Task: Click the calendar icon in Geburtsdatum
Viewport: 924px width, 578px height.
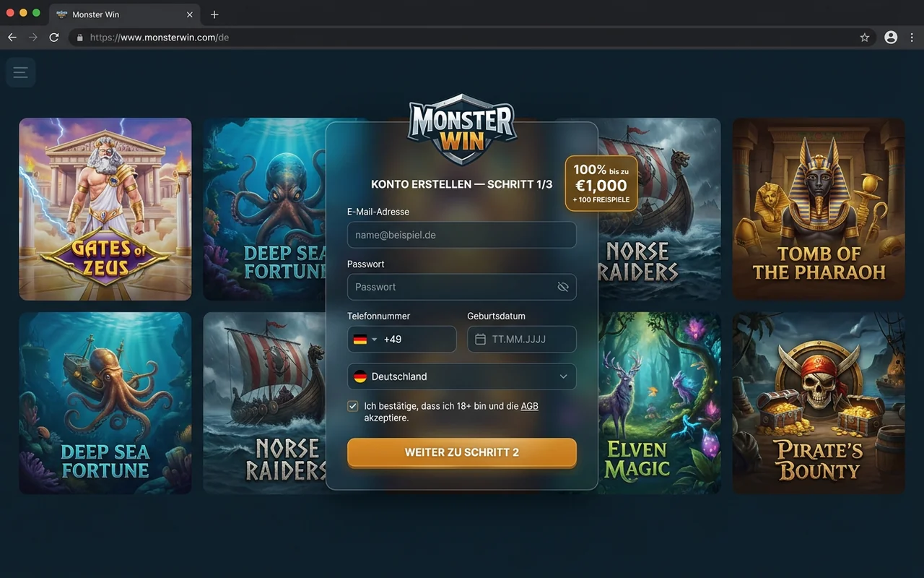Action: click(x=481, y=339)
